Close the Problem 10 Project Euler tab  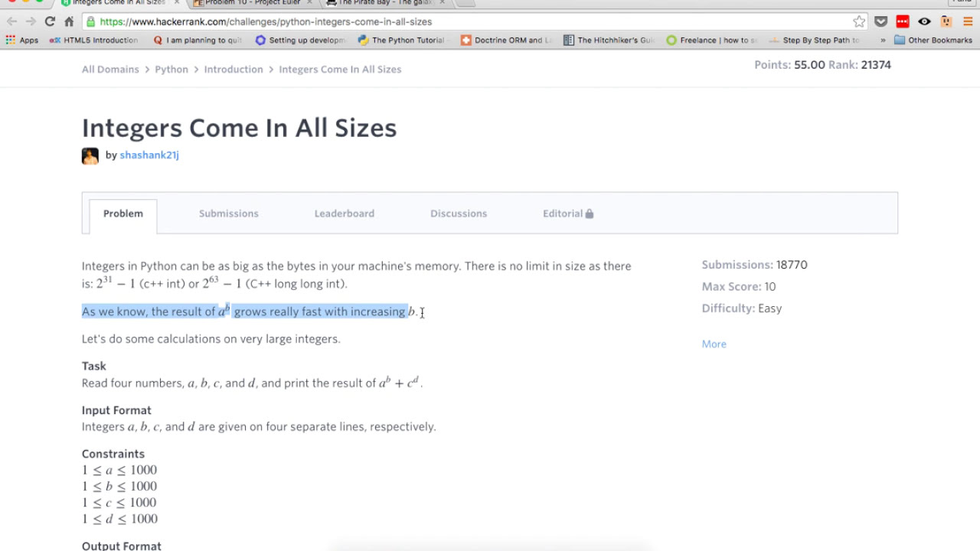click(309, 2)
